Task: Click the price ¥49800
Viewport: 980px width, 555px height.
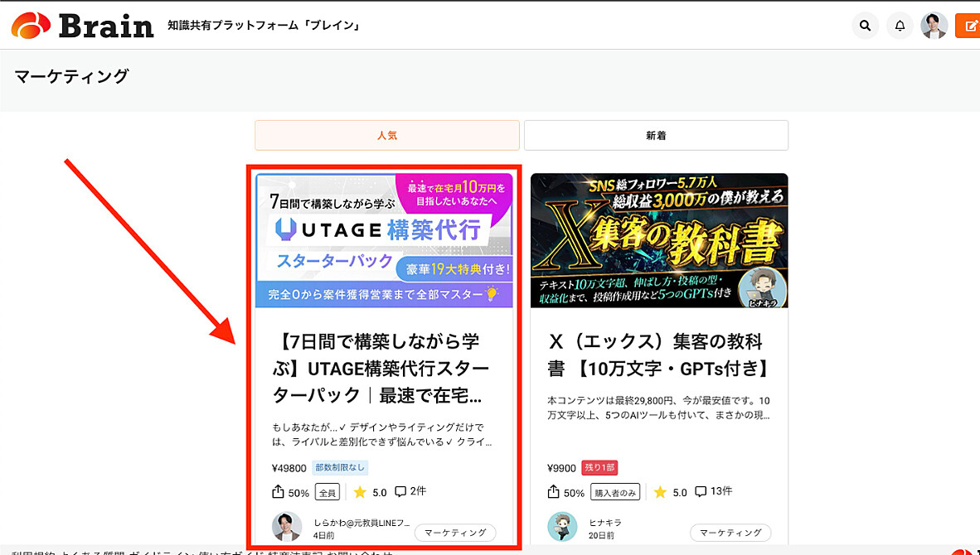Action: [x=289, y=468]
